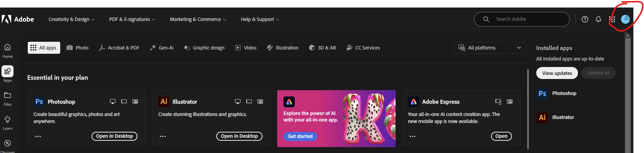Click the search magnifier icon
Screen dimensions: 644x153
pos(486,19)
